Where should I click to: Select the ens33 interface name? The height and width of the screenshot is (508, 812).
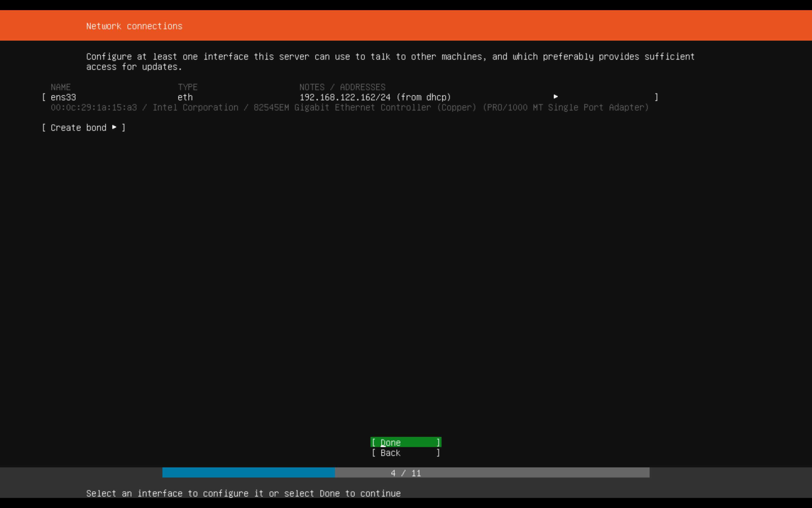63,97
